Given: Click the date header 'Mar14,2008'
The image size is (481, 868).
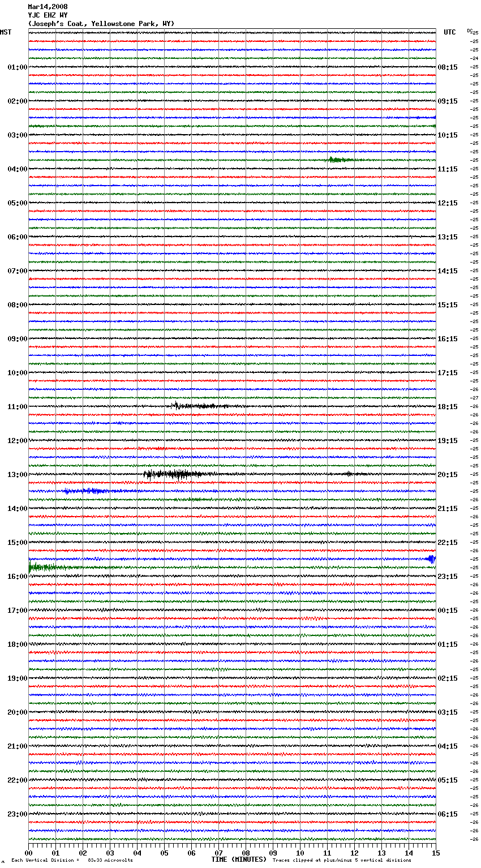Looking at the screenshot, I should (x=48, y=7).
